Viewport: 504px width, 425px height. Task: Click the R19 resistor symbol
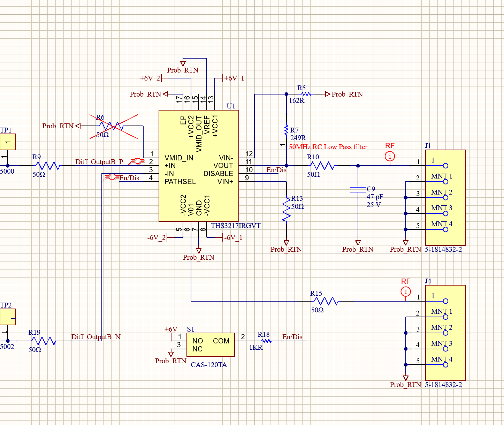(44, 341)
